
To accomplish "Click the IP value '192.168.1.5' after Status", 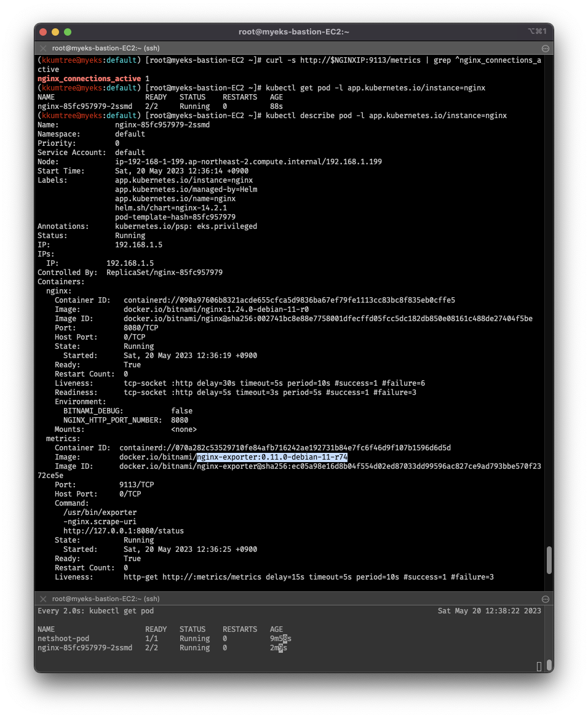I will pos(139,245).
